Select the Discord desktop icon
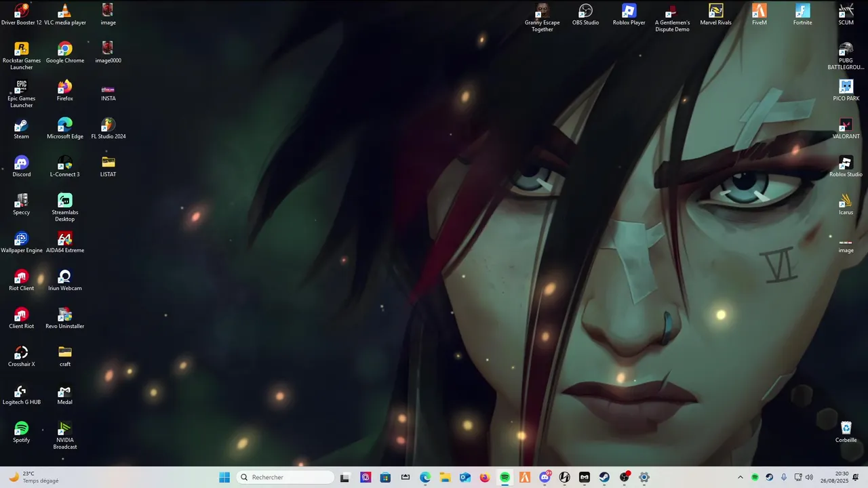This screenshot has height=488, width=868. click(x=22, y=166)
